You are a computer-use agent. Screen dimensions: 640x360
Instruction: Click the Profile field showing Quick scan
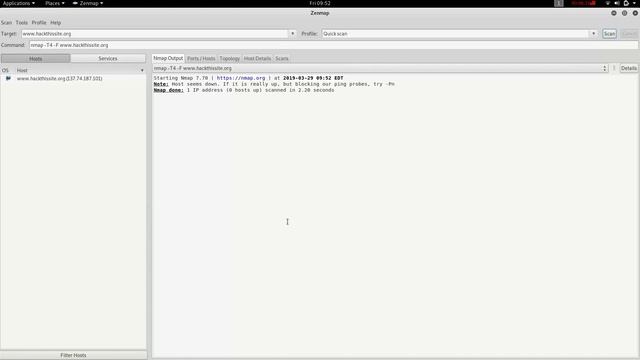pos(456,34)
